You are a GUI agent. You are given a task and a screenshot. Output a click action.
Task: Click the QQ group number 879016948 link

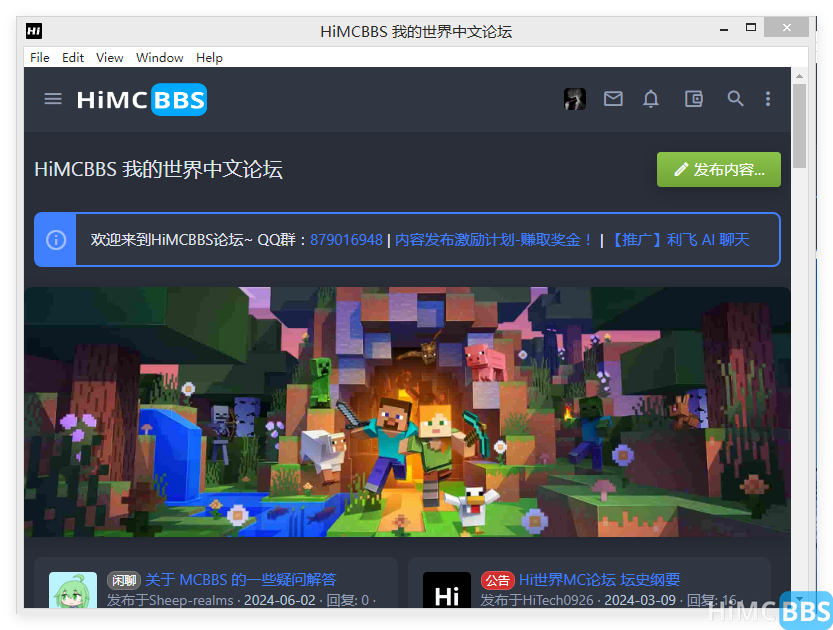coord(345,239)
